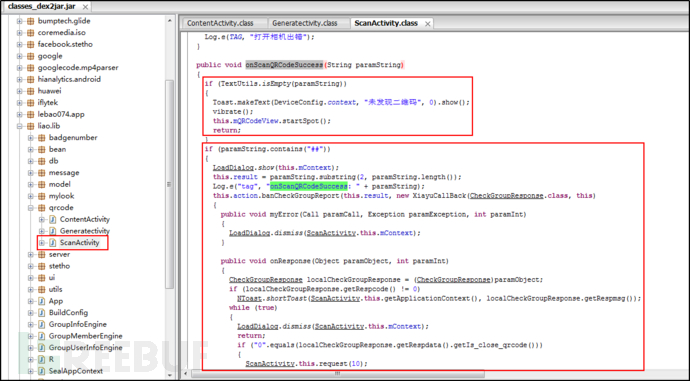Click the qrcode package icon

41,208
